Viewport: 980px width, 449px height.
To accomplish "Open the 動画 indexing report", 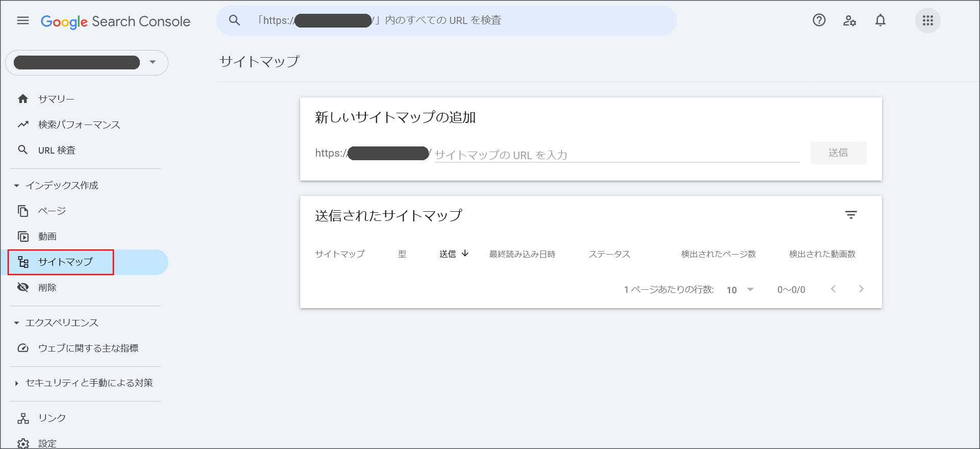I will pos(47,236).
